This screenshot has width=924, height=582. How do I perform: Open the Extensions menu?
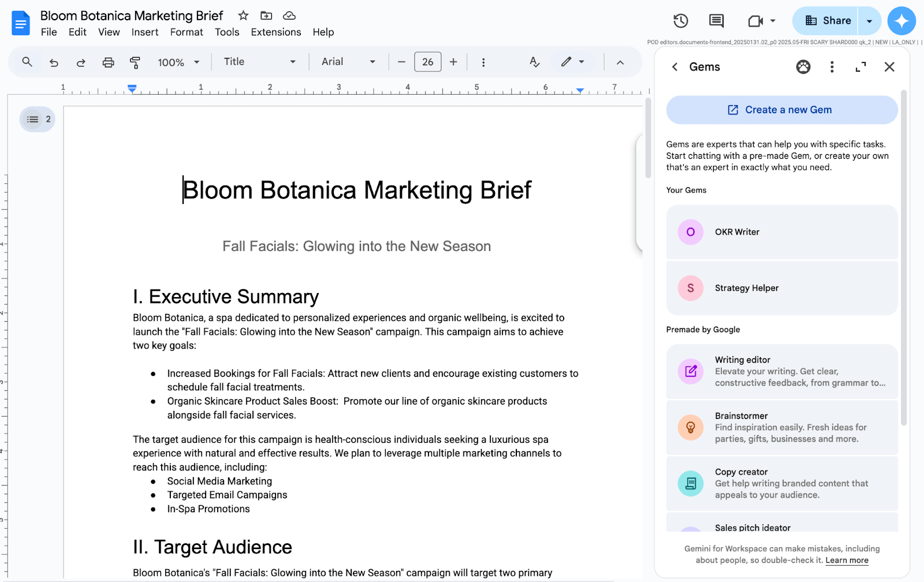[276, 32]
